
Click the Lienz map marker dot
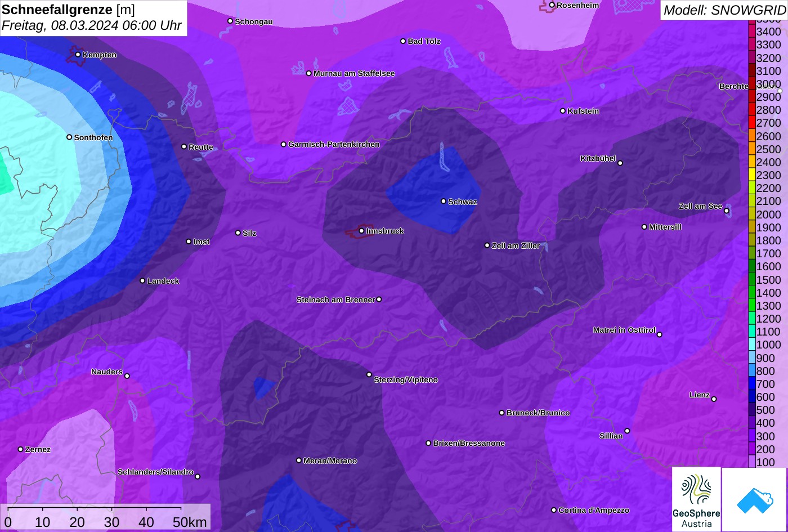tap(714, 399)
